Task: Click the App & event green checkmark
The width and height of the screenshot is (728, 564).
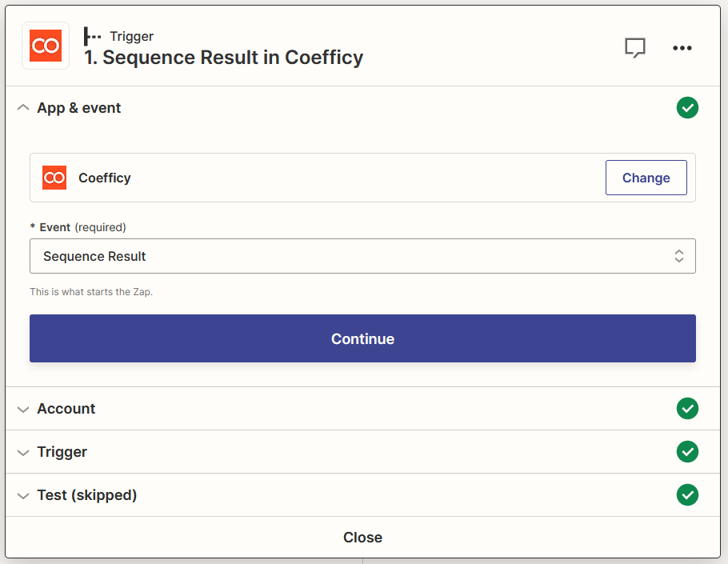Action: tap(686, 108)
